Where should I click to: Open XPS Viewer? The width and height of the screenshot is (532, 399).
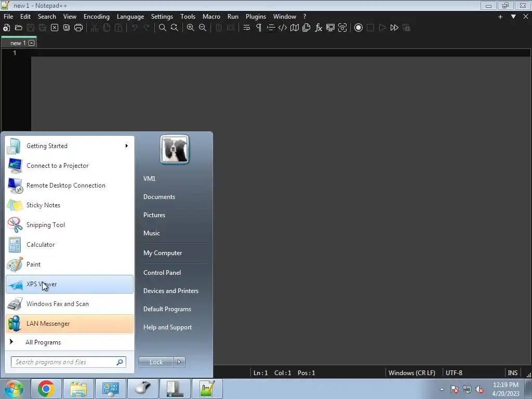(x=70, y=284)
